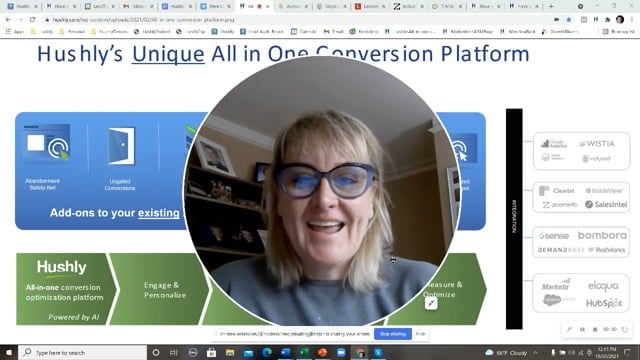Click the Wistia integration logo
Screen dimensions: 640x360
pyautogui.click(x=597, y=144)
